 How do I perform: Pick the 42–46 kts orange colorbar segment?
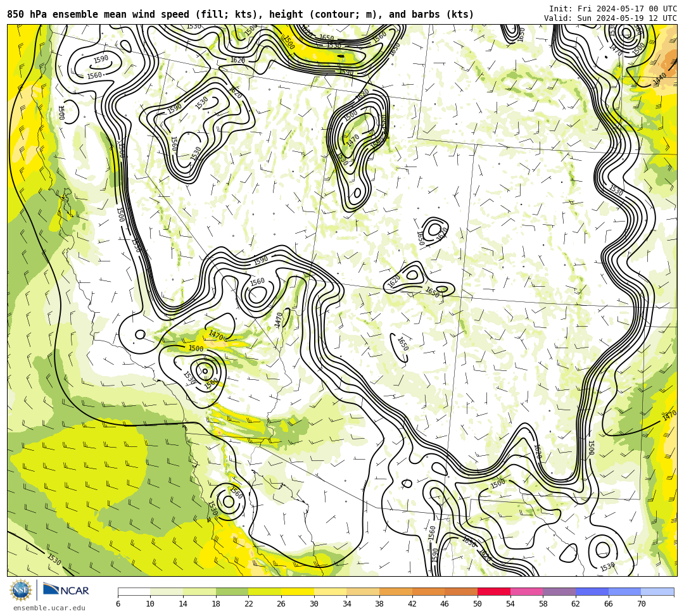(428, 591)
